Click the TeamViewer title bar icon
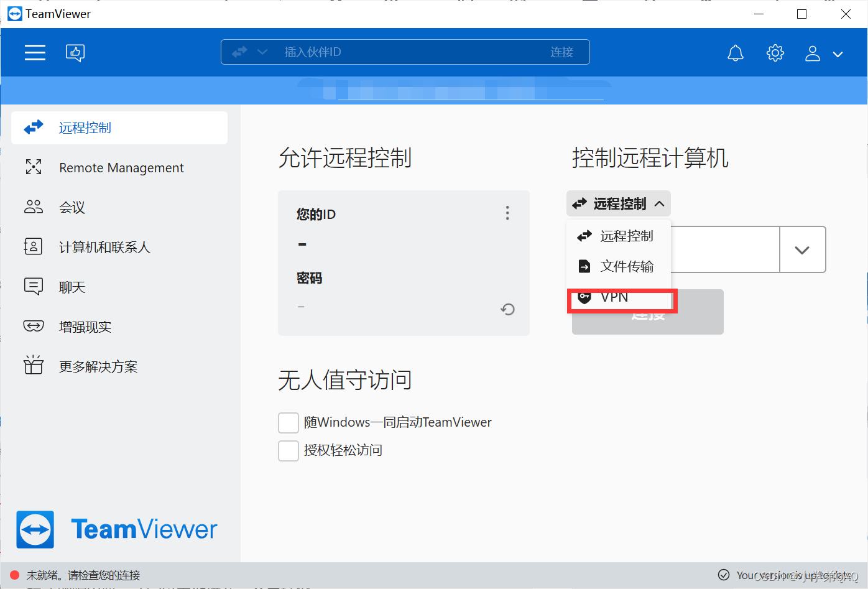 pos(14,14)
